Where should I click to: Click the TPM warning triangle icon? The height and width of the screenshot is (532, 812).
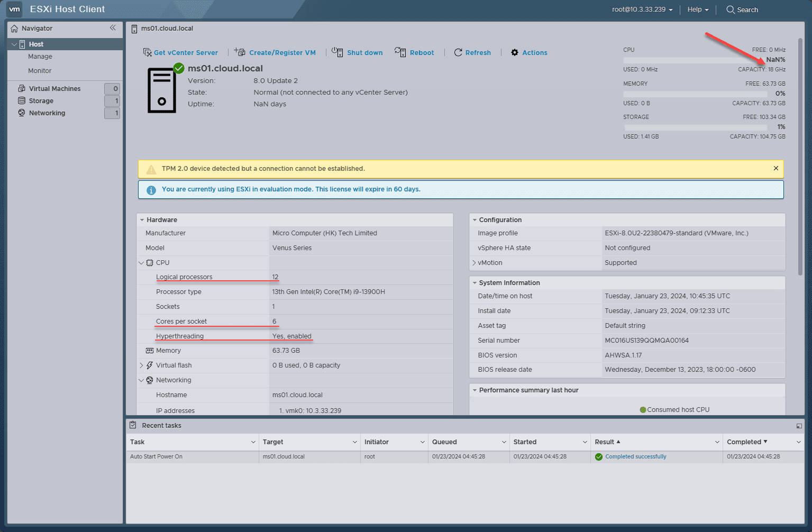(x=151, y=169)
